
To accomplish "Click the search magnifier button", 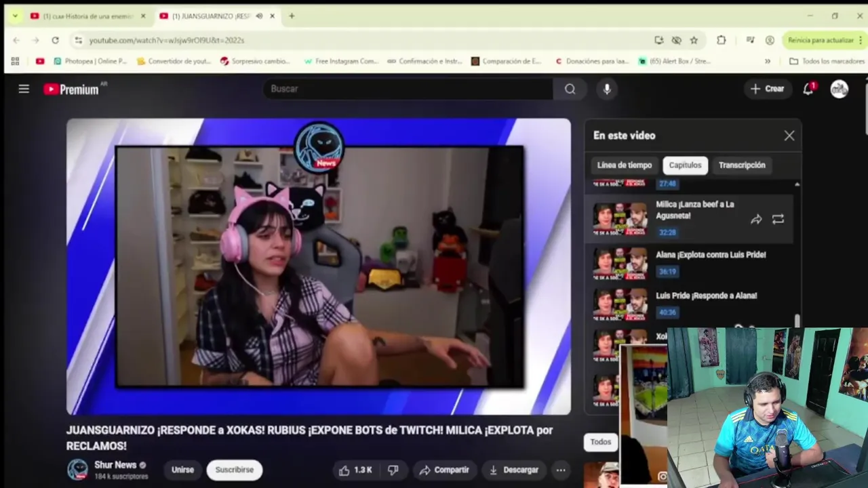I will click(570, 89).
